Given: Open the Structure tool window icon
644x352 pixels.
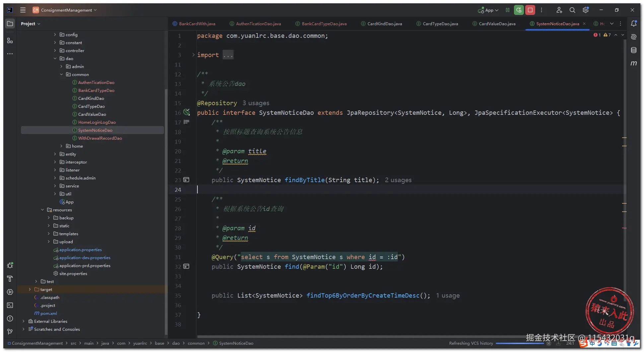Looking at the screenshot, I should coord(10,40).
